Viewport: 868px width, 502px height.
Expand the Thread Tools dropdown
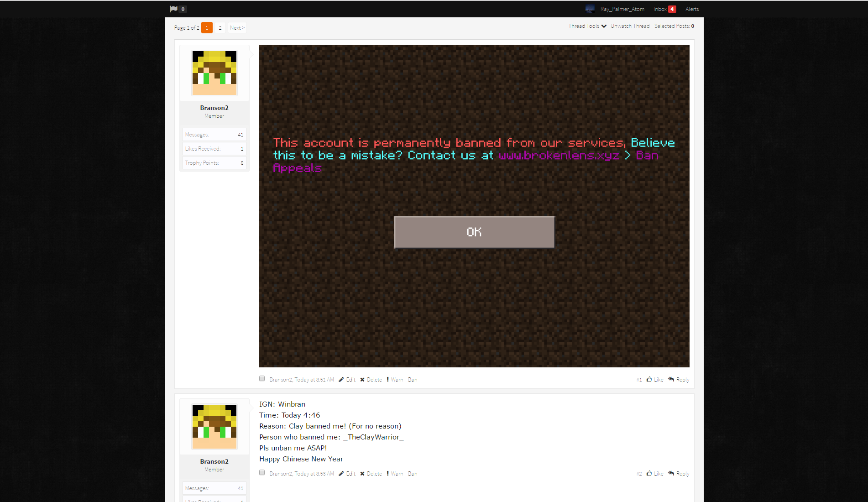pos(587,26)
